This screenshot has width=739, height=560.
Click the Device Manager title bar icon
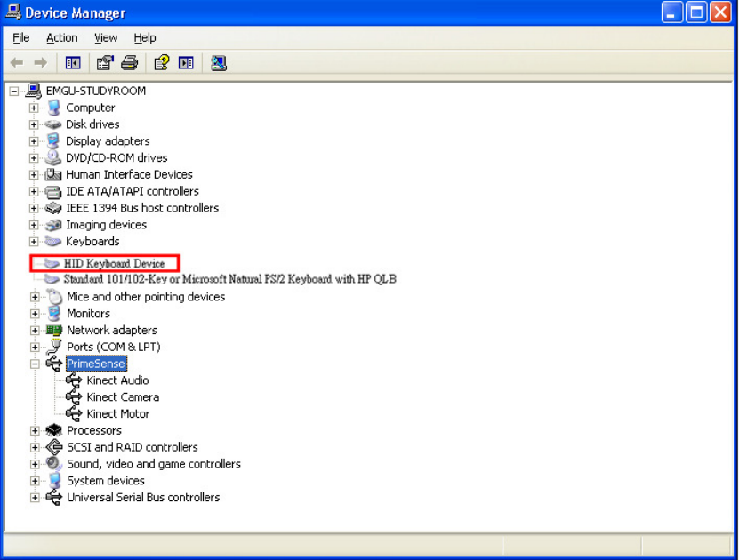coord(13,12)
